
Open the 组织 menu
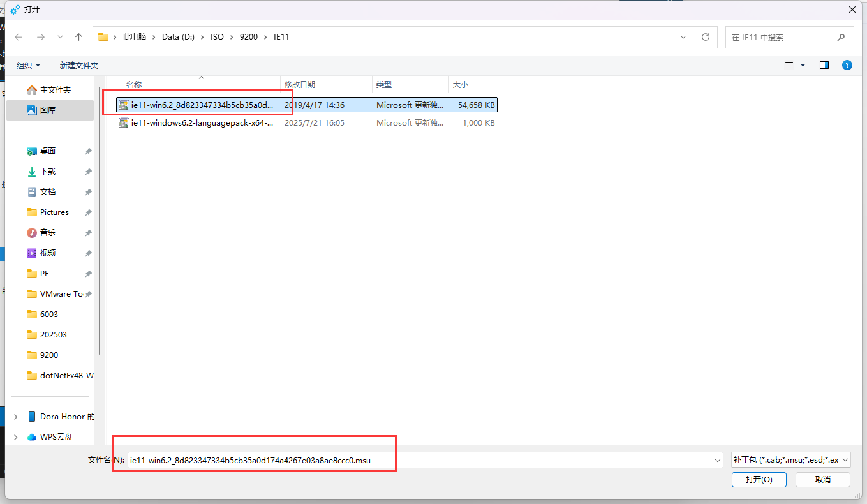pyautogui.click(x=28, y=65)
